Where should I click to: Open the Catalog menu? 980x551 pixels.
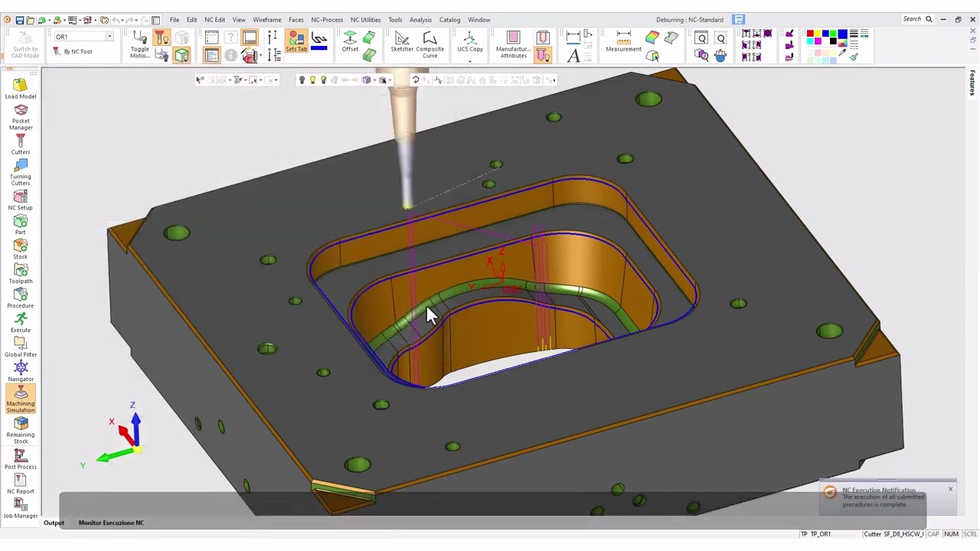click(449, 20)
